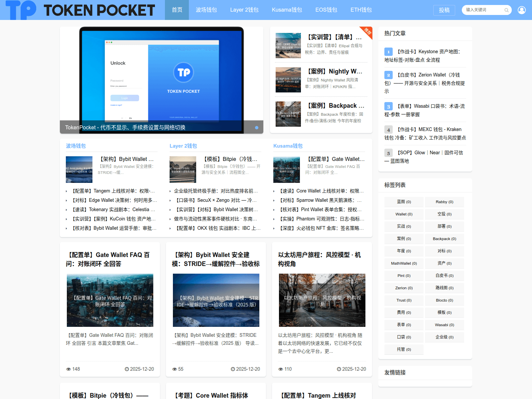Click the Token Pocket TP logo
Screen dimensions: 532x399
[21, 10]
